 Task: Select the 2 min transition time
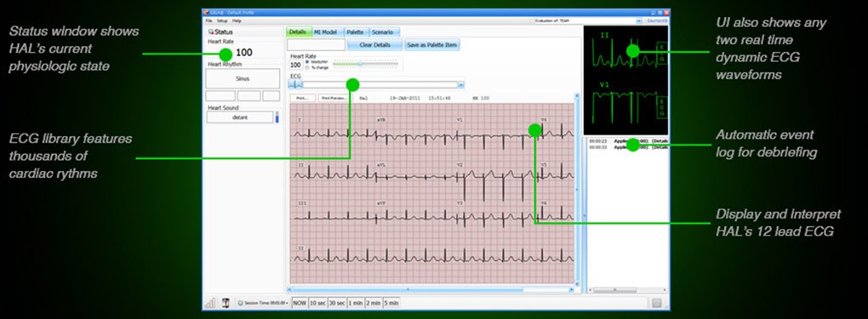(373, 303)
